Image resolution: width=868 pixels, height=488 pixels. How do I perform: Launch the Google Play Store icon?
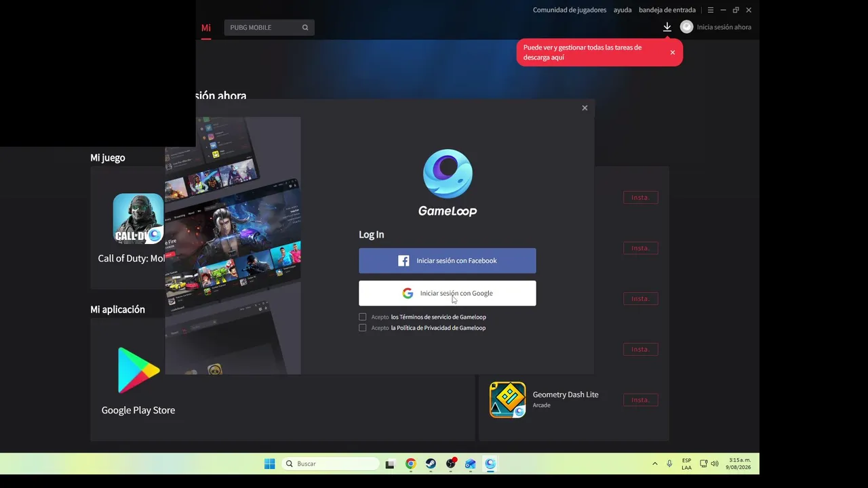pyautogui.click(x=138, y=370)
